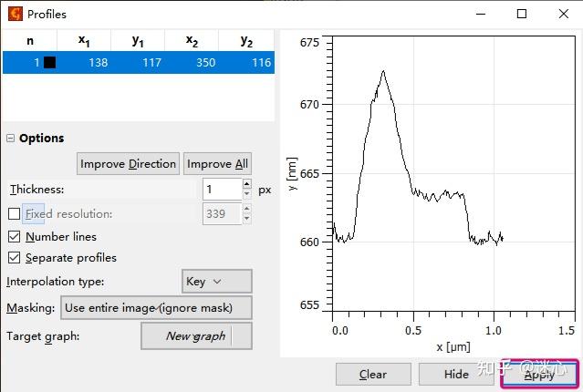This screenshot has width=583, height=392.
Task: Maximize the Profiles window
Action: [522, 14]
